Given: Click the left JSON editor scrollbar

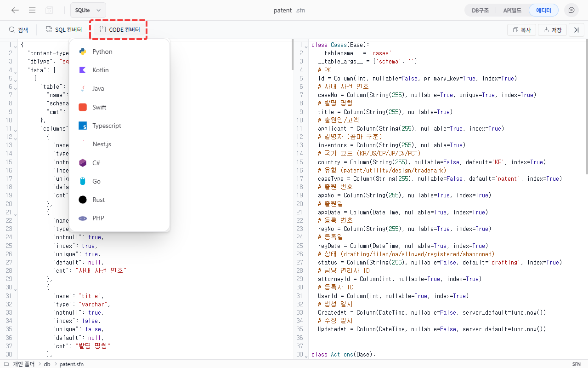Looking at the screenshot, I should pos(293,54).
